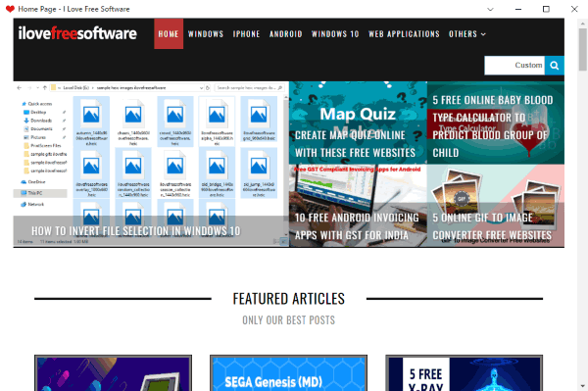Click the red heart app icon in title bar
The height and width of the screenshot is (391, 588).
click(10, 9)
